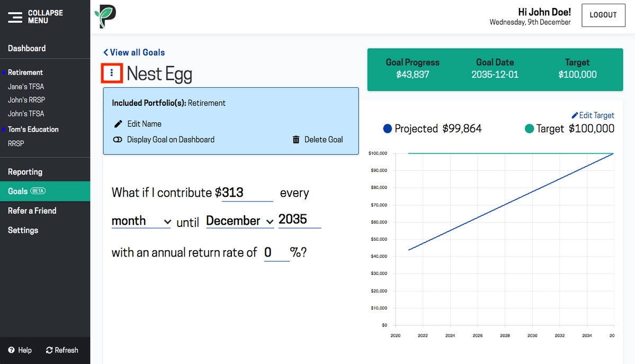Click the trash can Delete Goal icon

[296, 140]
